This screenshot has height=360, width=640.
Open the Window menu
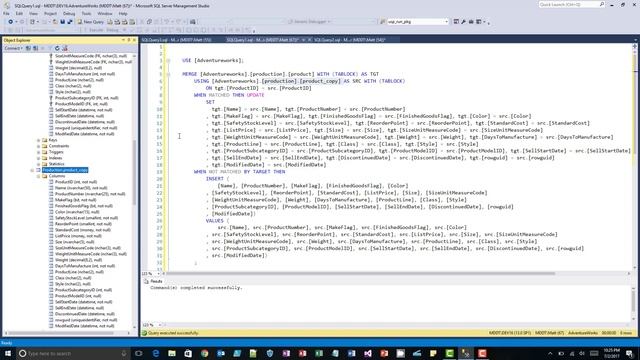pos(105,13)
